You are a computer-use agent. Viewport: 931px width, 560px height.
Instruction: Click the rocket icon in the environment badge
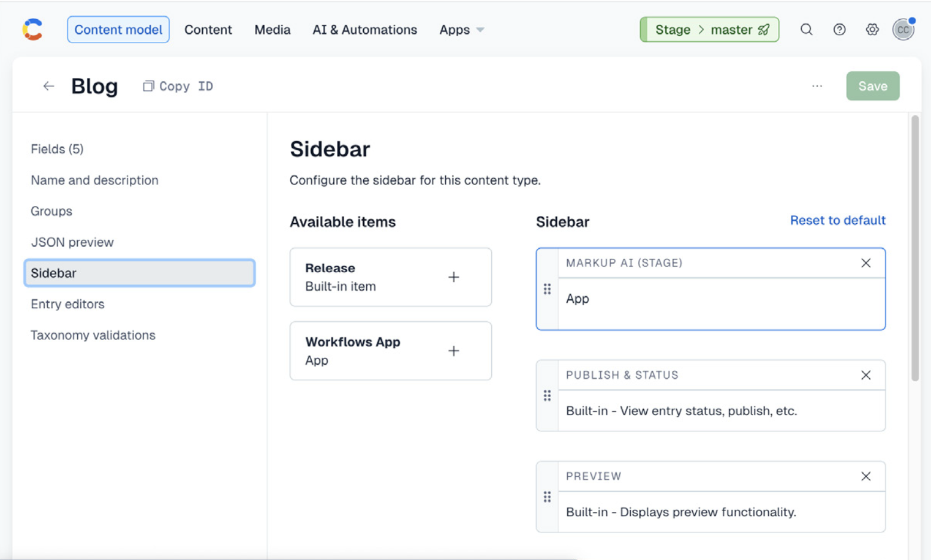pos(764,29)
